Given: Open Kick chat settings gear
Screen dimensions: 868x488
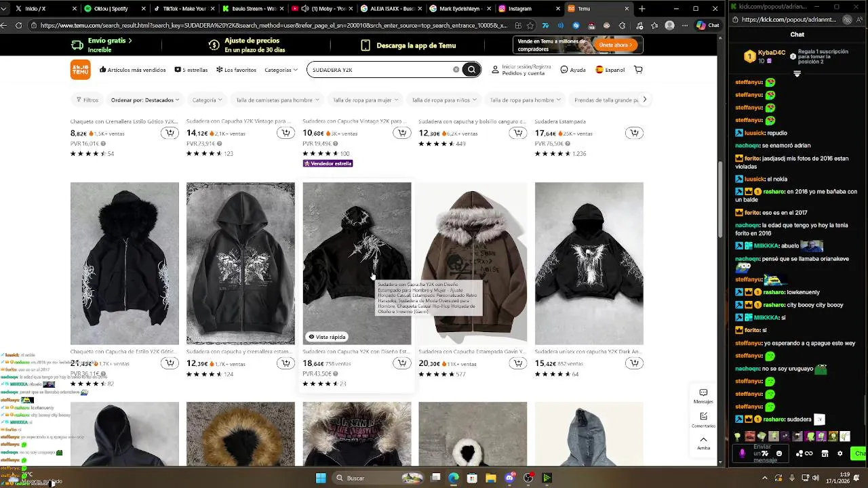Looking at the screenshot, I should tap(840, 453).
